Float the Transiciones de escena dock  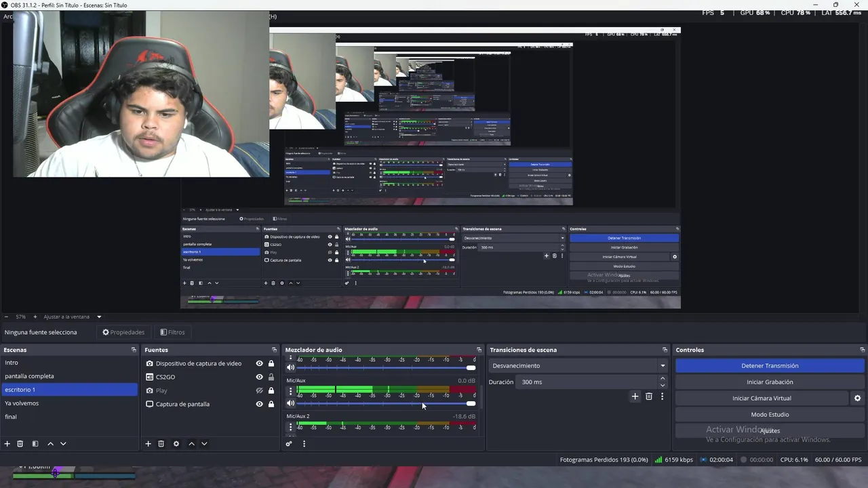pos(665,350)
